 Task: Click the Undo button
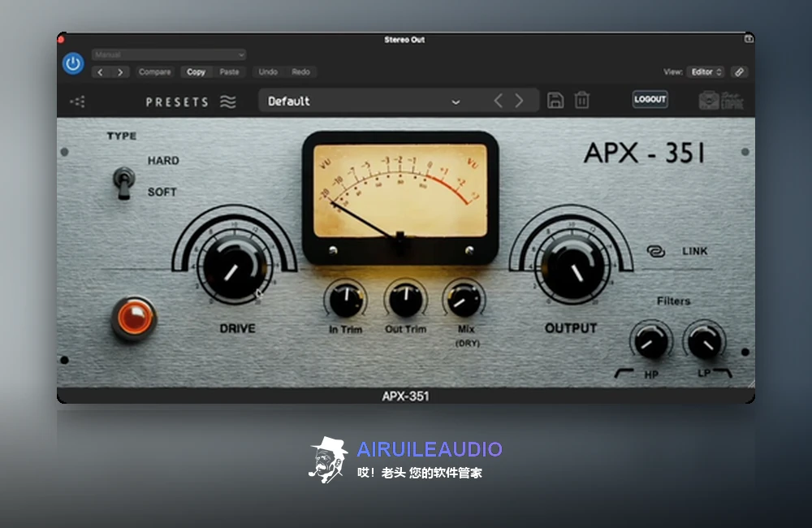268,72
